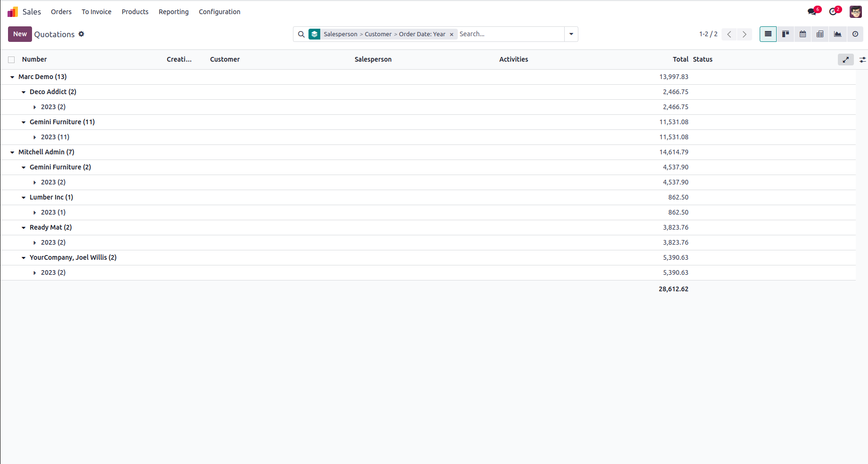868x464 pixels.
Task: Open optional columns settings icon
Action: [862, 60]
